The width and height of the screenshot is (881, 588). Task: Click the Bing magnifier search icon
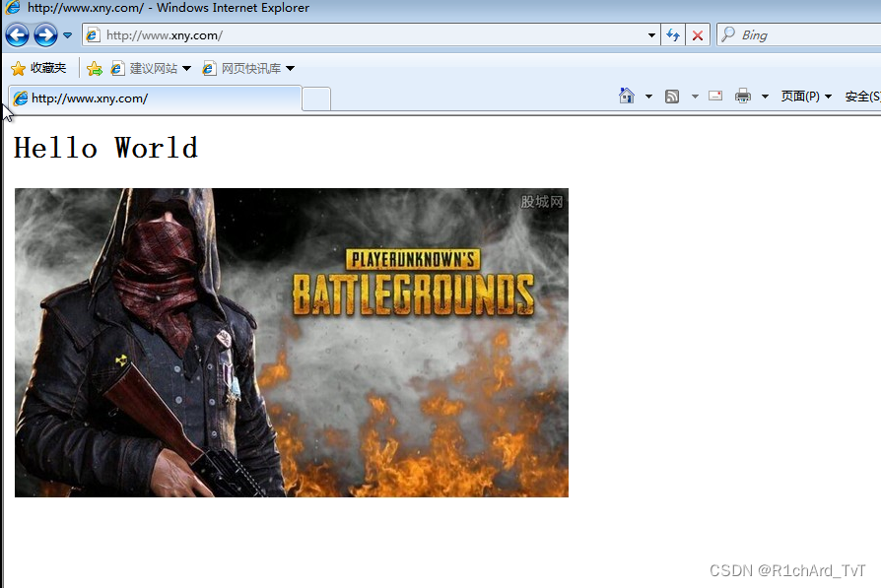tap(728, 34)
